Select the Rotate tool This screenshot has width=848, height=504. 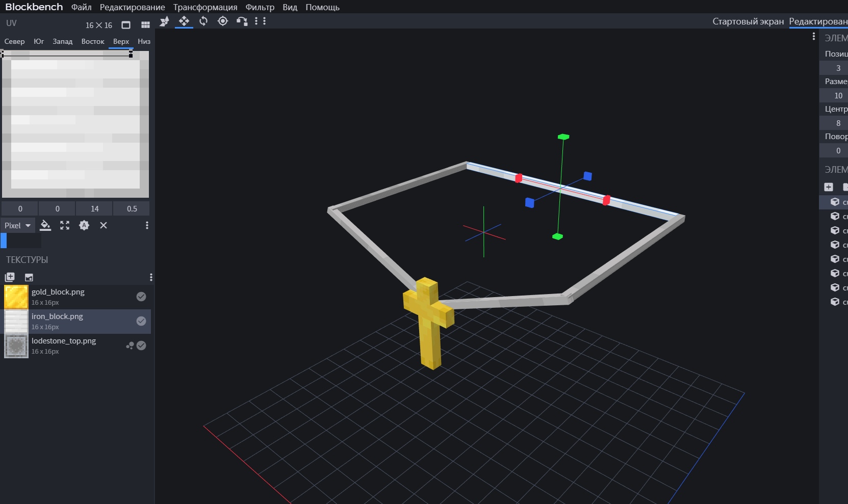(203, 21)
